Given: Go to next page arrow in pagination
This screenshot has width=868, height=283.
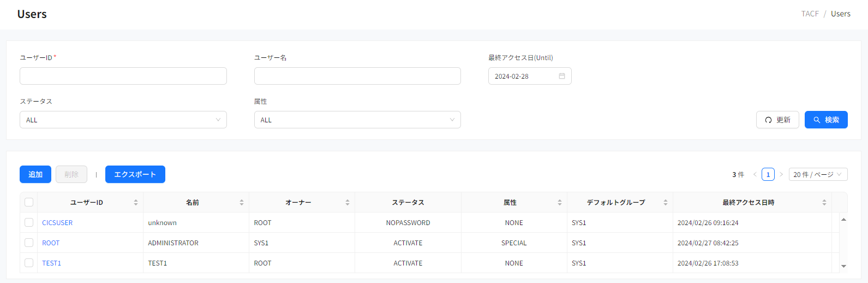Looking at the screenshot, I should coord(781,174).
